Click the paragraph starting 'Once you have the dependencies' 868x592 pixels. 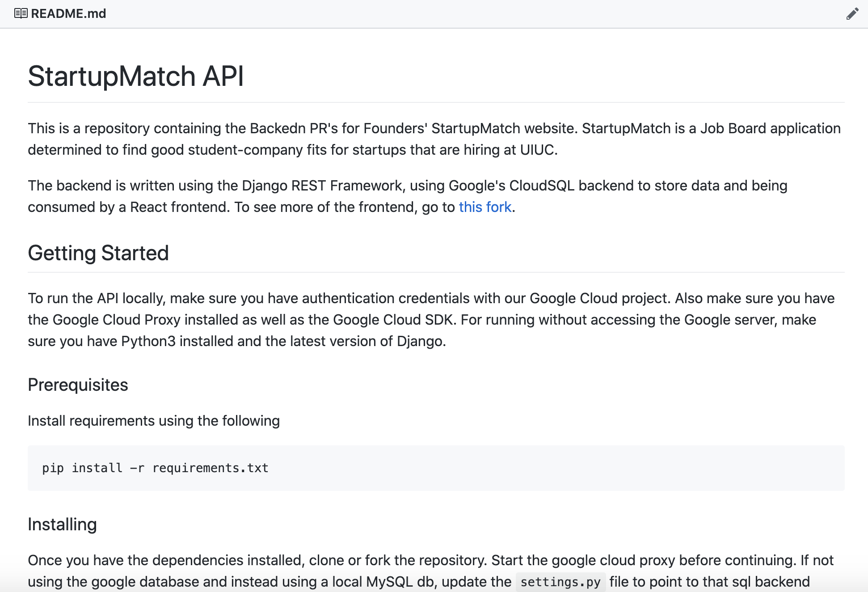(431, 571)
